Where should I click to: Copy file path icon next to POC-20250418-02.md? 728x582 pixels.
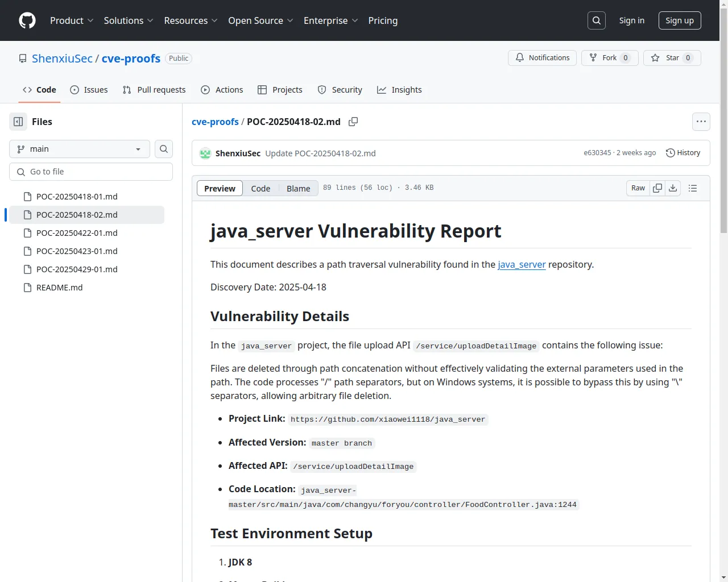tap(353, 122)
